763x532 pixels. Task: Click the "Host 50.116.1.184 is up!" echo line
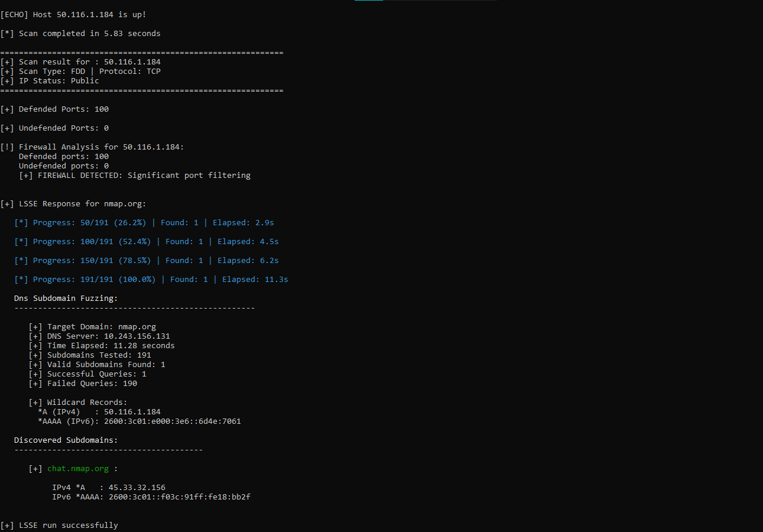click(x=73, y=14)
